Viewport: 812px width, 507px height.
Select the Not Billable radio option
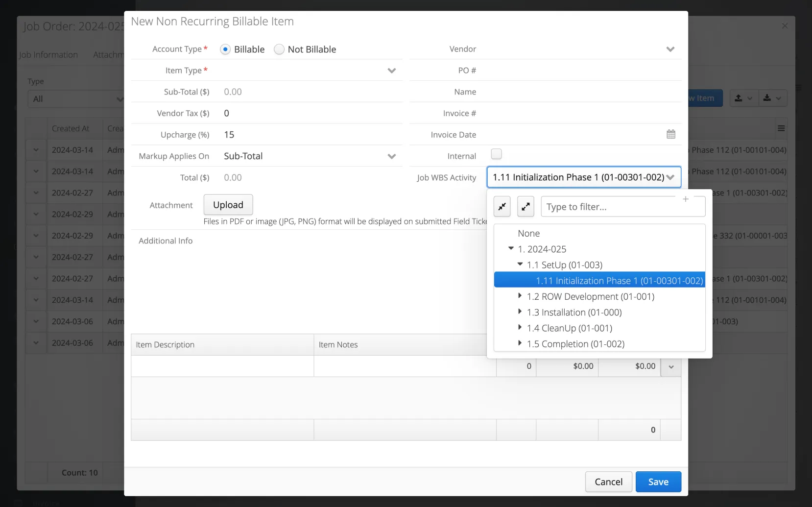[x=279, y=49]
